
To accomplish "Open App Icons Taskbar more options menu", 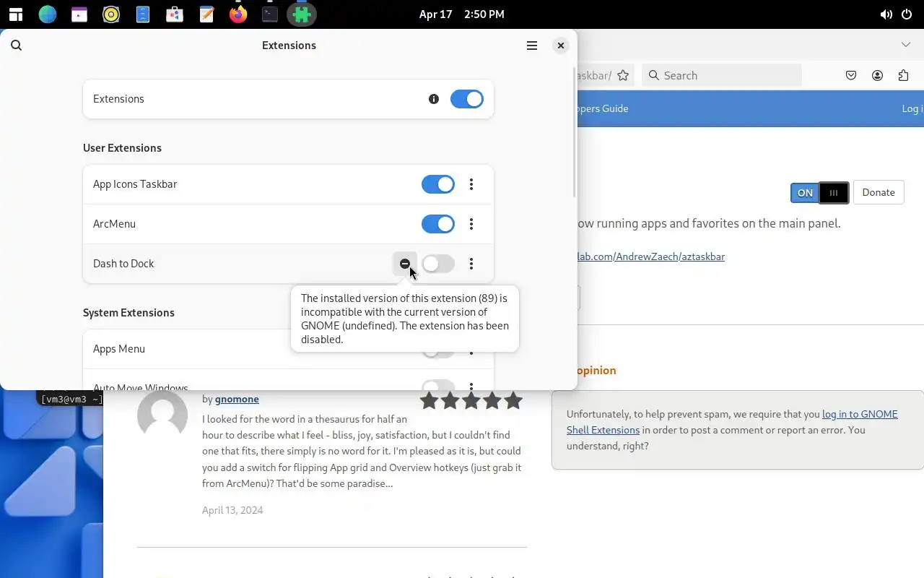I will 471,184.
